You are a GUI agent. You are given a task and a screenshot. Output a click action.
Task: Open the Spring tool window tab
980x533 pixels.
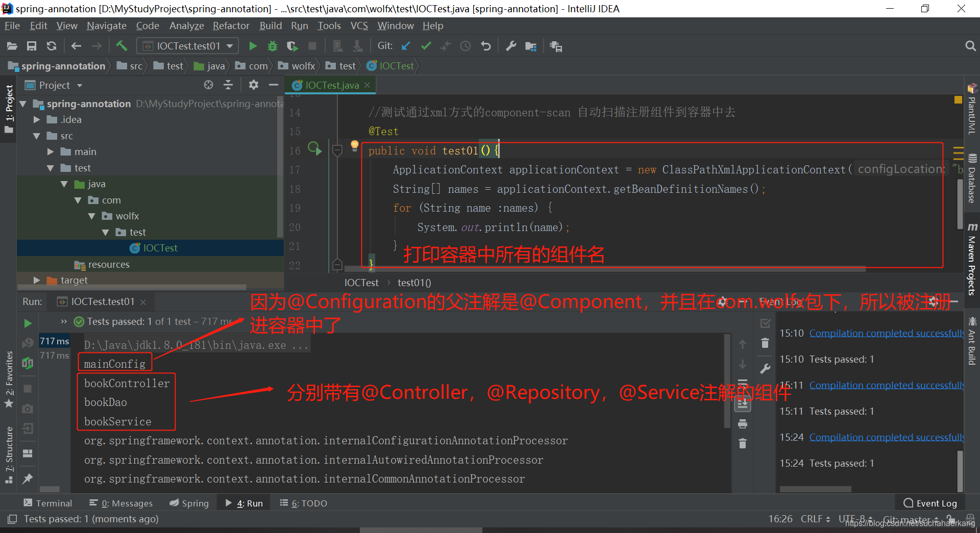pos(189,503)
